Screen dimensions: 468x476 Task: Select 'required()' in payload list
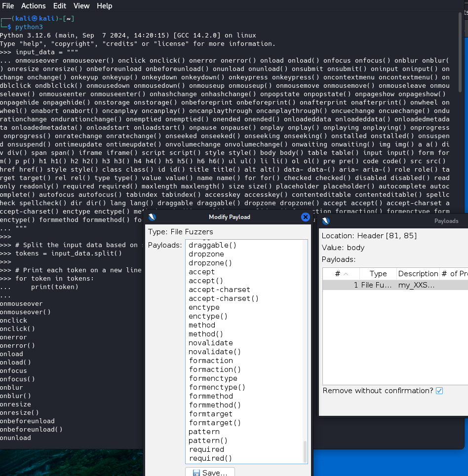point(210,458)
